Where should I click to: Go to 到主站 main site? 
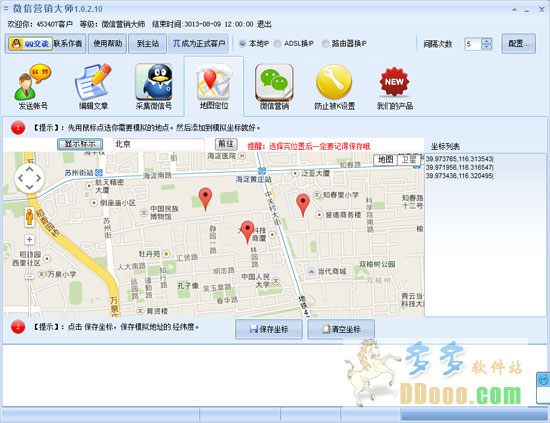pyautogui.click(x=147, y=44)
